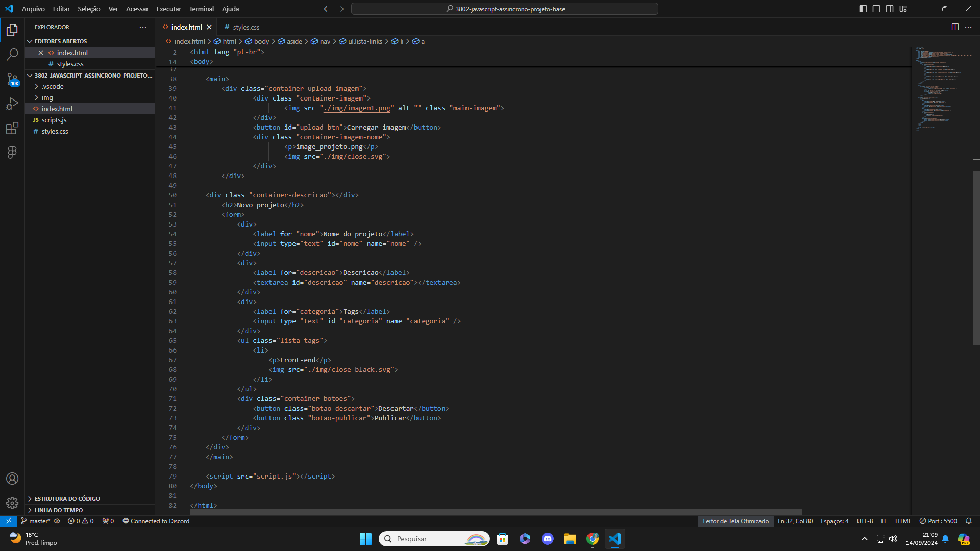Click the vertical editor scrollbar thumb

tap(976, 258)
